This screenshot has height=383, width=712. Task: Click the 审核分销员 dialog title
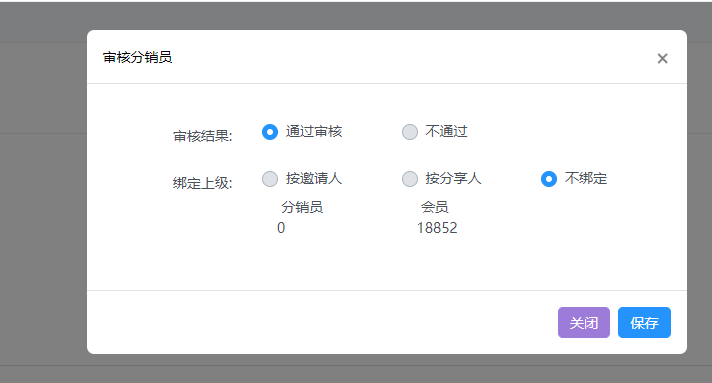point(138,58)
